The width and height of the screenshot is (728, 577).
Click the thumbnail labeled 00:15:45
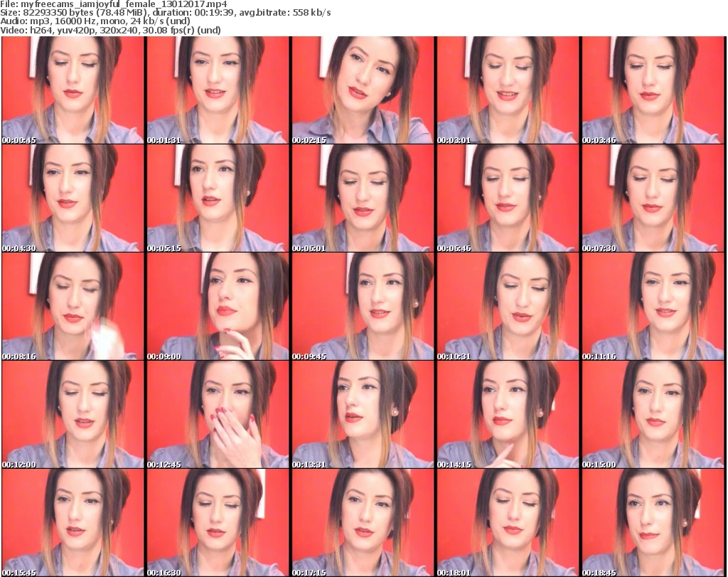pyautogui.click(x=73, y=523)
